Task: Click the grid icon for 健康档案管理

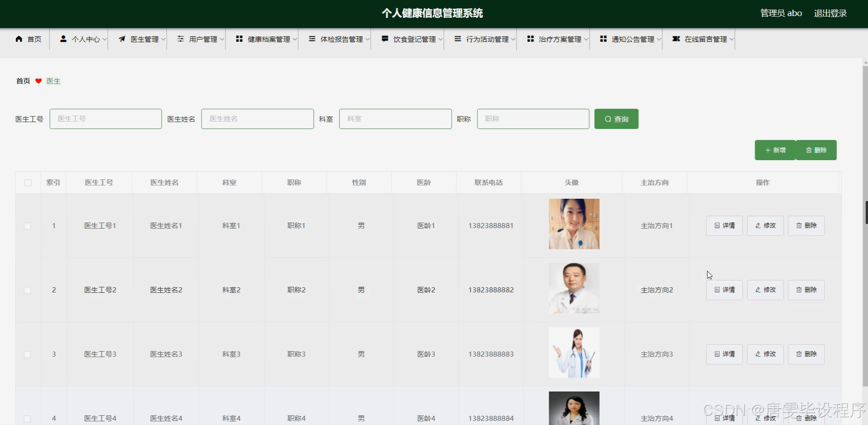Action: pos(239,39)
